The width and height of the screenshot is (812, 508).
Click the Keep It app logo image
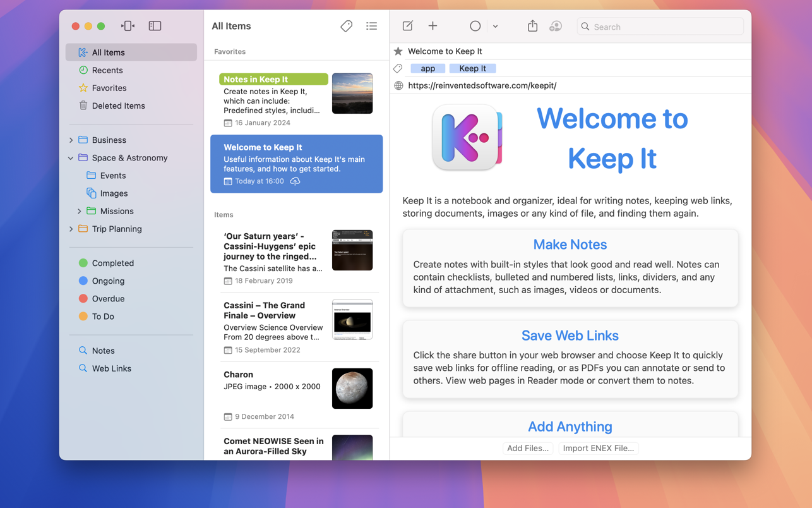[x=467, y=138]
